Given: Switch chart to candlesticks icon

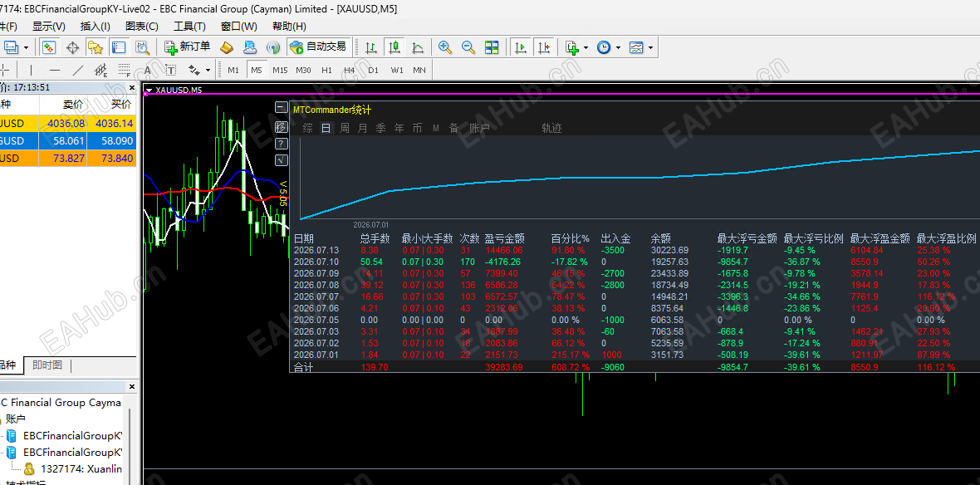Looking at the screenshot, I should pyautogui.click(x=394, y=47).
